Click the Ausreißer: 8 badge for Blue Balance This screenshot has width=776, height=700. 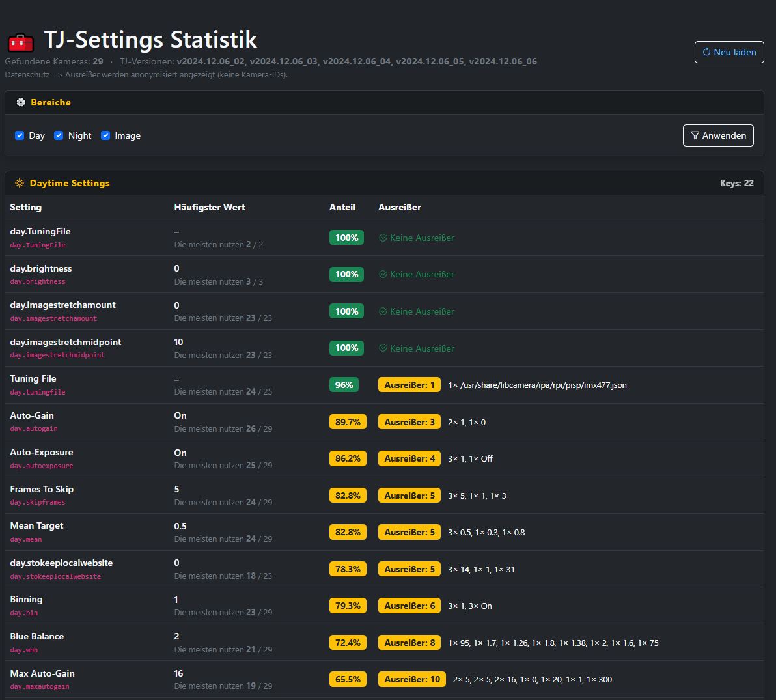[409, 643]
